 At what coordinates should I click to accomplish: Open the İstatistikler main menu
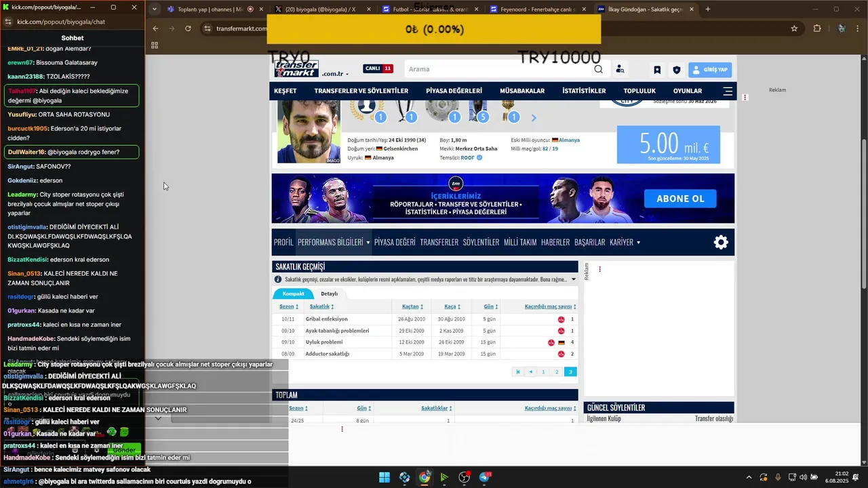tap(584, 91)
